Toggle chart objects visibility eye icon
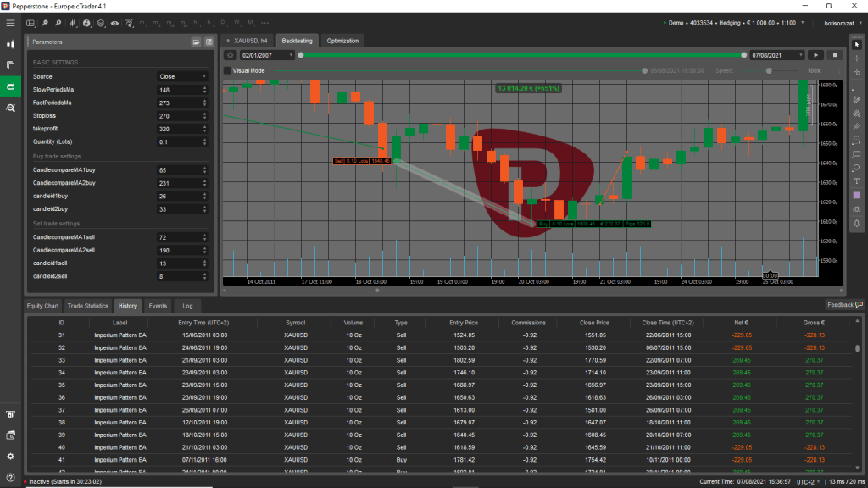Viewport: 868px width, 488px height. pyautogui.click(x=115, y=24)
